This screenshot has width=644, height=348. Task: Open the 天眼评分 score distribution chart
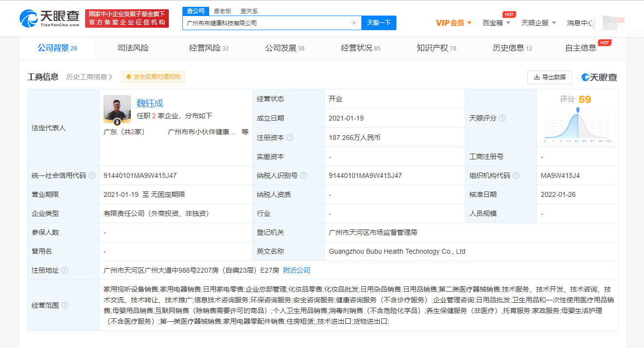[578, 125]
